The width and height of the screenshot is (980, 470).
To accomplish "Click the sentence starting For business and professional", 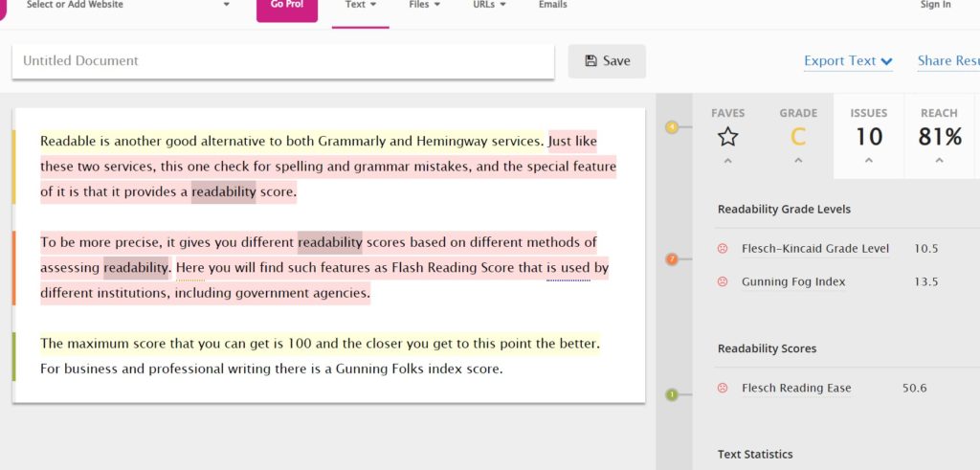I will coord(271,369).
